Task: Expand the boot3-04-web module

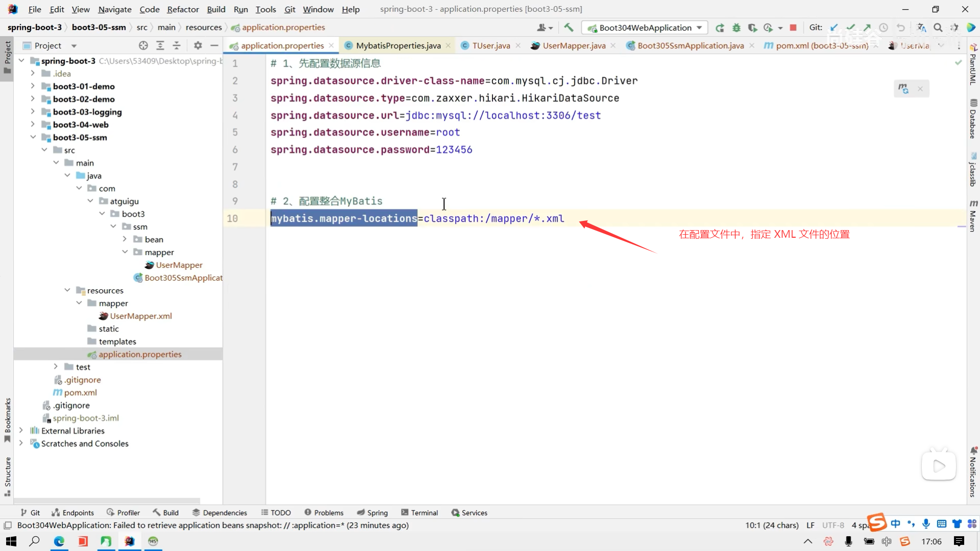Action: click(x=33, y=124)
